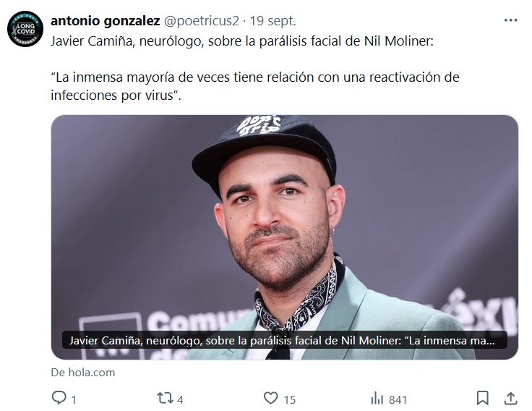Click the @poetricus2 handle

(202, 21)
